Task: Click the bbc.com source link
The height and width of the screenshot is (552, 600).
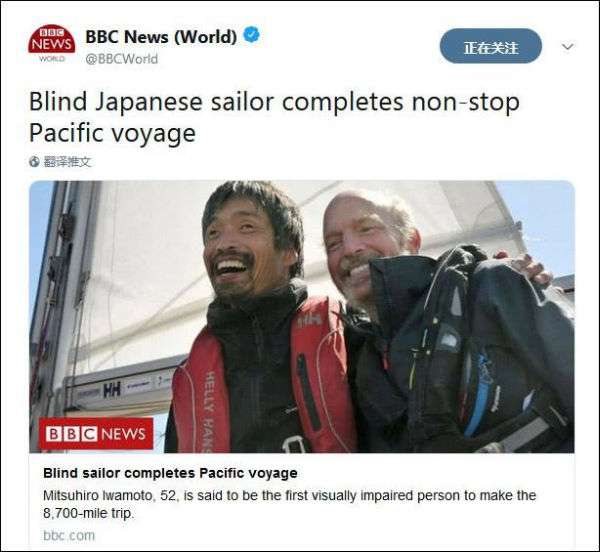Action: coord(69,536)
